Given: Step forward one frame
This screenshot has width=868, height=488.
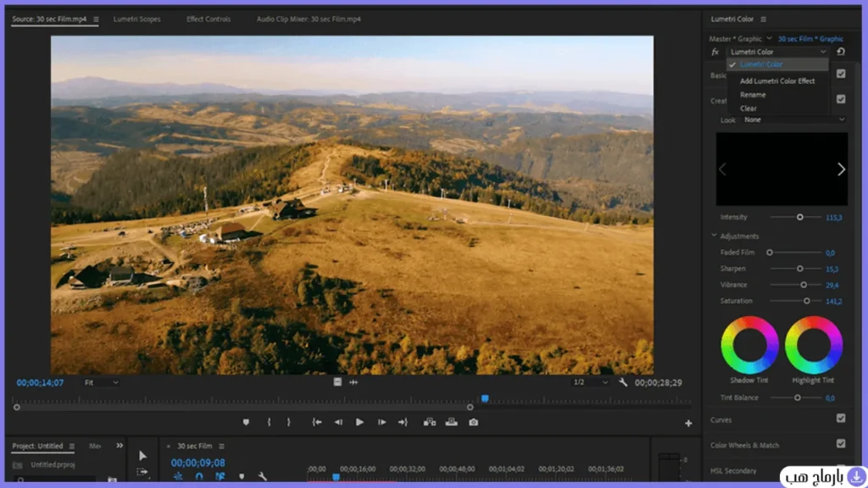Looking at the screenshot, I should point(382,422).
